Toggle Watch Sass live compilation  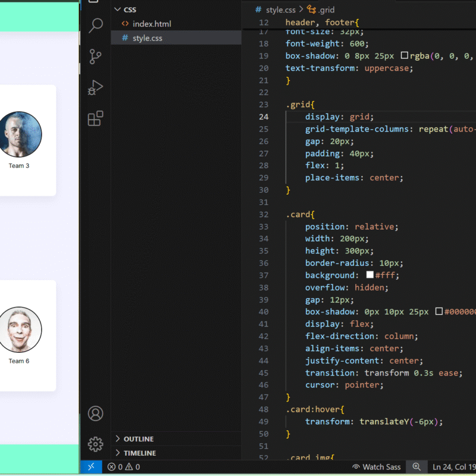[376, 467]
